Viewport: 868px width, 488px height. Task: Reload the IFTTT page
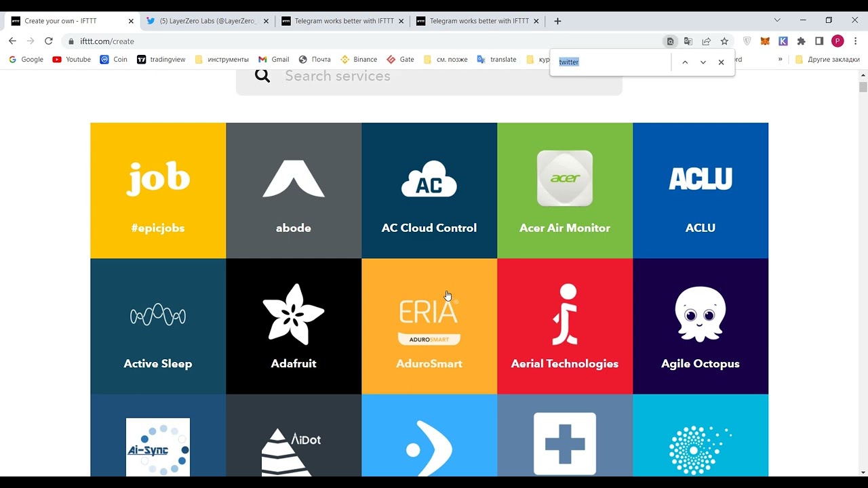[49, 41]
